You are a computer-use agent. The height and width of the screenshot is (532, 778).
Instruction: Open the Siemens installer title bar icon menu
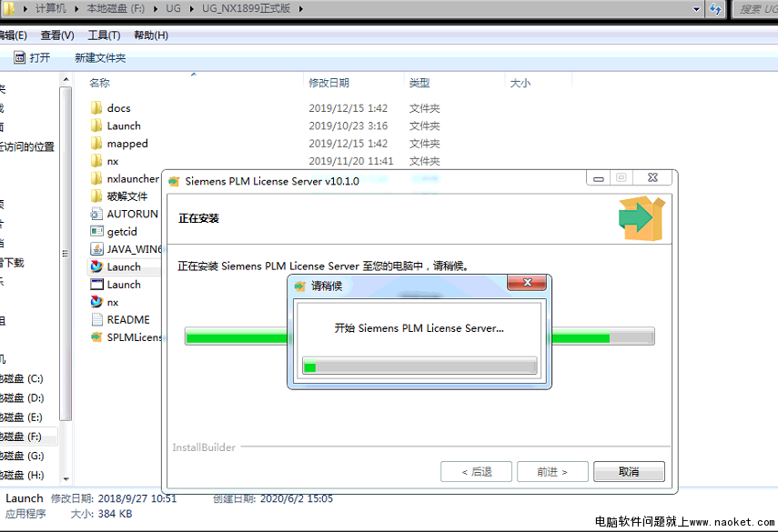click(x=174, y=182)
